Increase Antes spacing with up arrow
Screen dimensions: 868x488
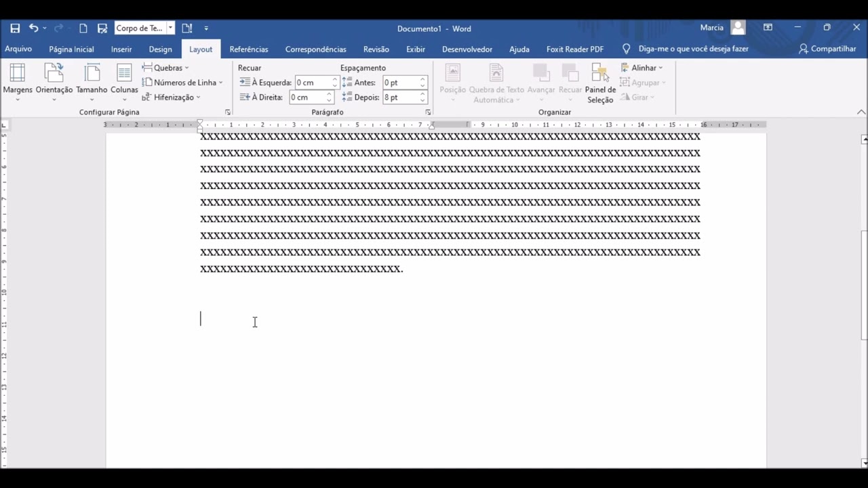coord(422,79)
